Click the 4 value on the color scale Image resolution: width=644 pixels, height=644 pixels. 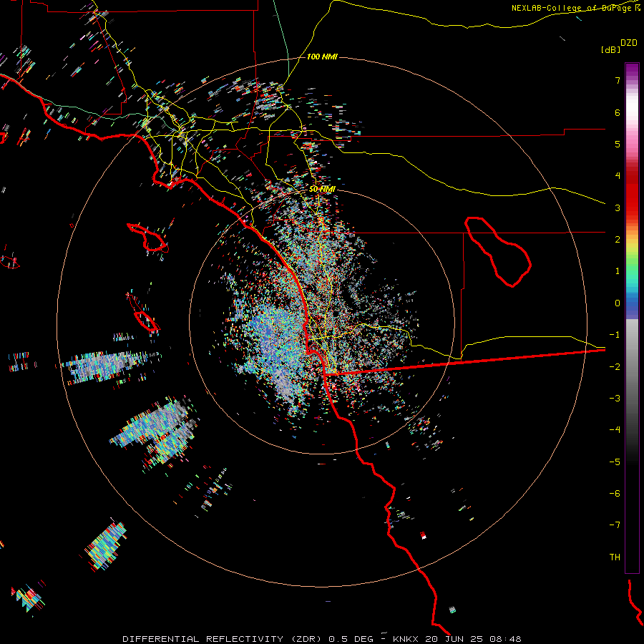tap(618, 176)
